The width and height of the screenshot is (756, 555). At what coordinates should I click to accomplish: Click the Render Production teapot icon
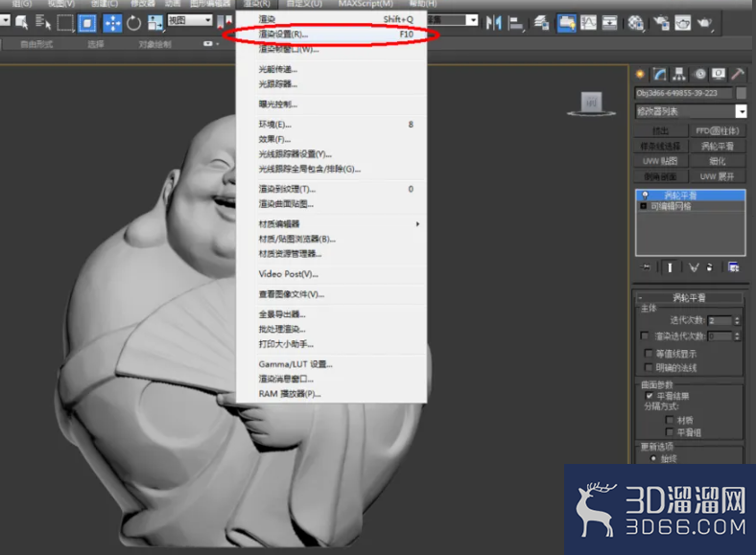tap(705, 22)
